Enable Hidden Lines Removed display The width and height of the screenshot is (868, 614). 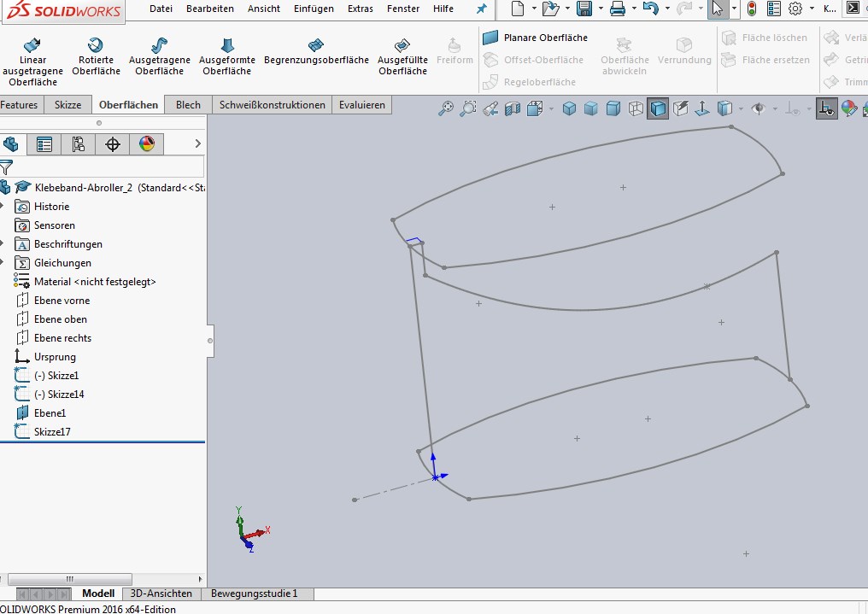click(x=613, y=108)
